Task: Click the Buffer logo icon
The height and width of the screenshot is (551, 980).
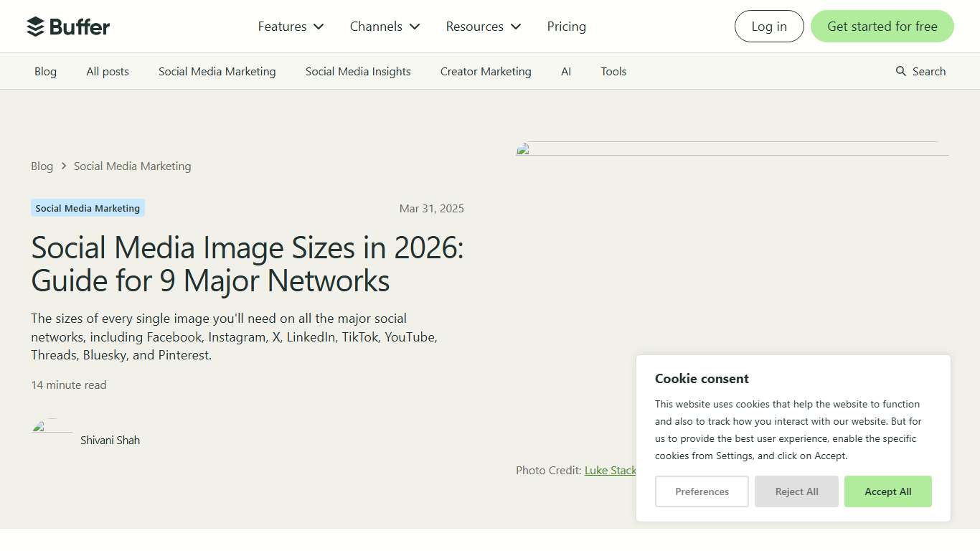Action: pos(33,26)
